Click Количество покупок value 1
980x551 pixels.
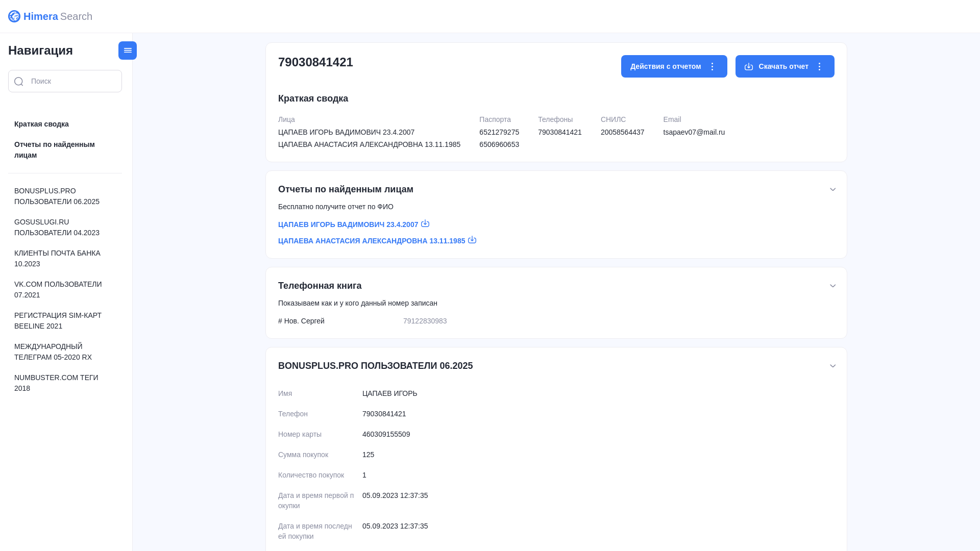tap(364, 475)
